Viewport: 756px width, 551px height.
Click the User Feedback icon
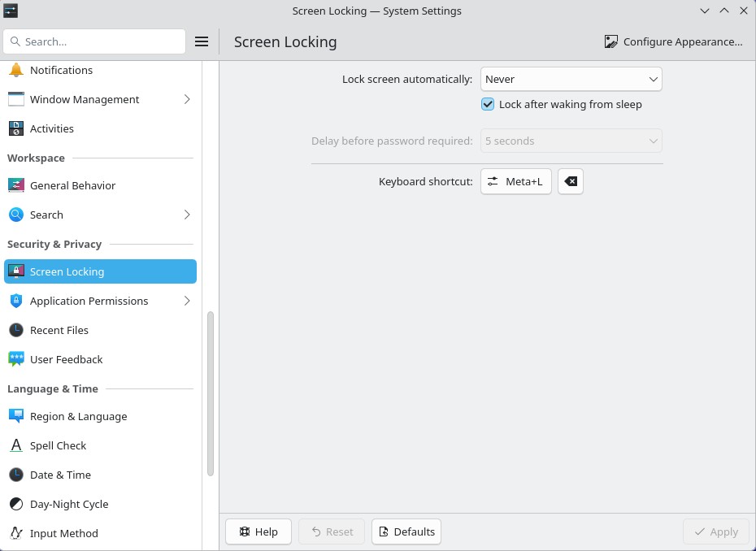click(x=15, y=359)
